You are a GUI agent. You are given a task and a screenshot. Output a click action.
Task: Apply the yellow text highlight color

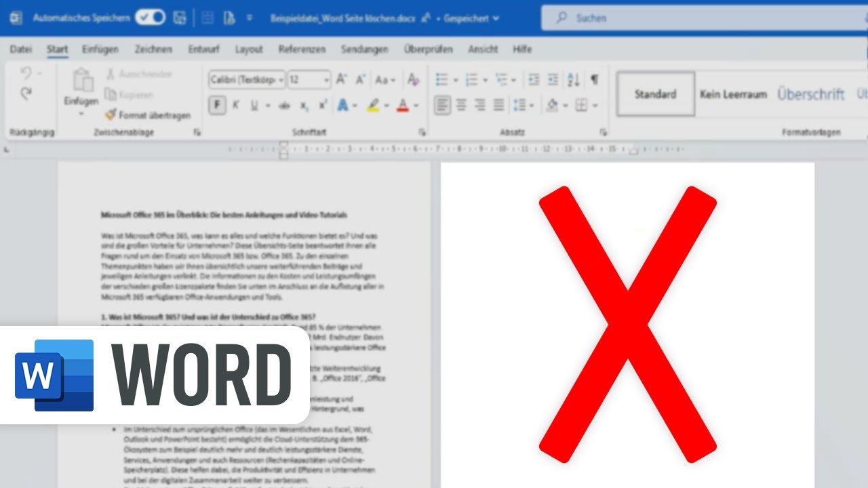(x=373, y=105)
